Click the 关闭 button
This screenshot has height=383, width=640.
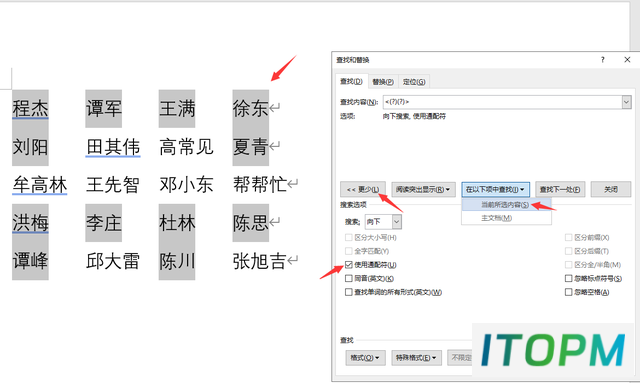(x=611, y=189)
